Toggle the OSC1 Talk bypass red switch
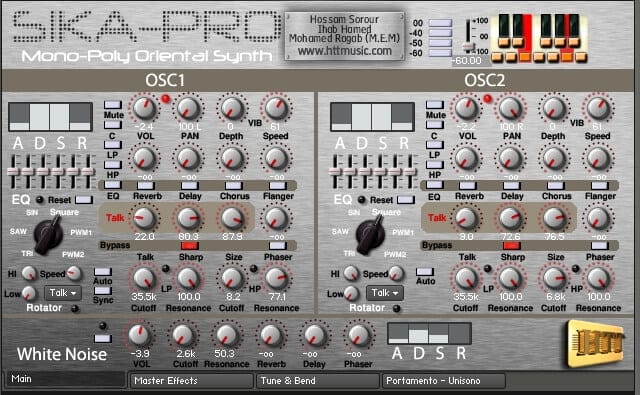 [x=190, y=246]
